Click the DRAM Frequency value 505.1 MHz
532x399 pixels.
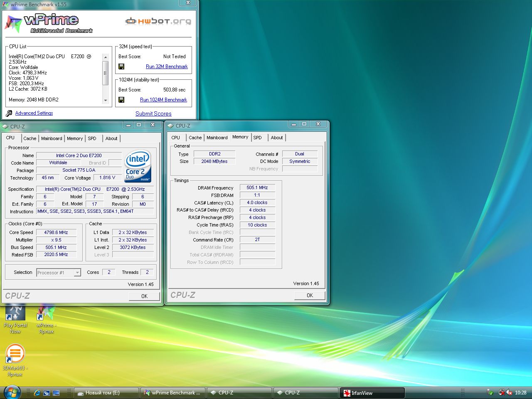click(257, 187)
